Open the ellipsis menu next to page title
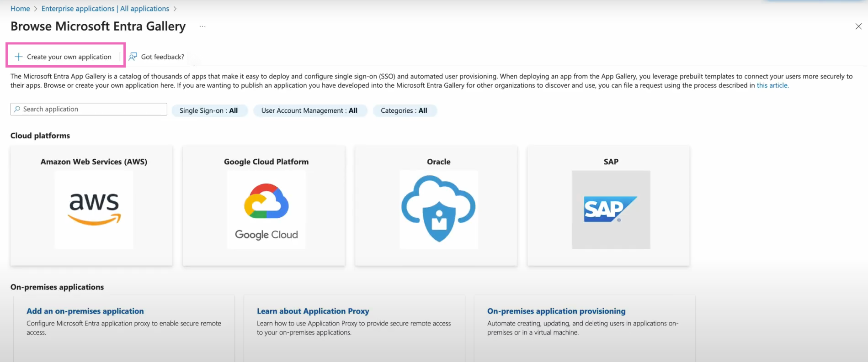This screenshot has height=362, width=868. pos(202,26)
